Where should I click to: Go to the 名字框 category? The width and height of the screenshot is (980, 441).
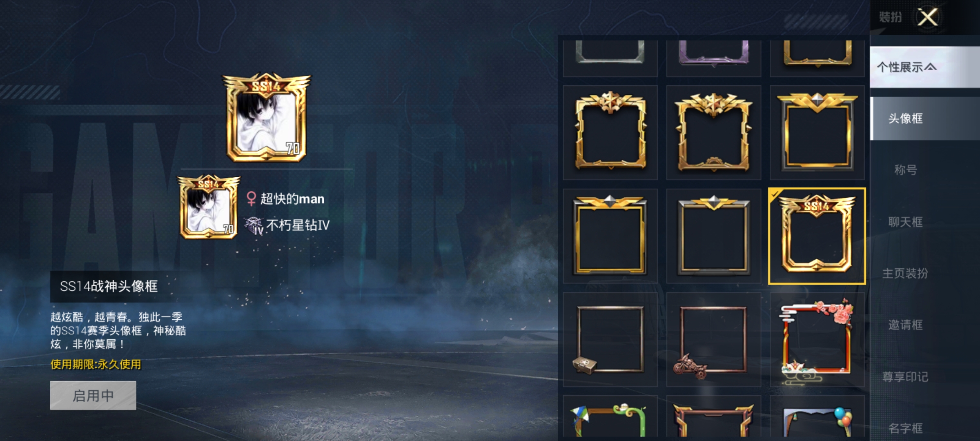coord(906,428)
